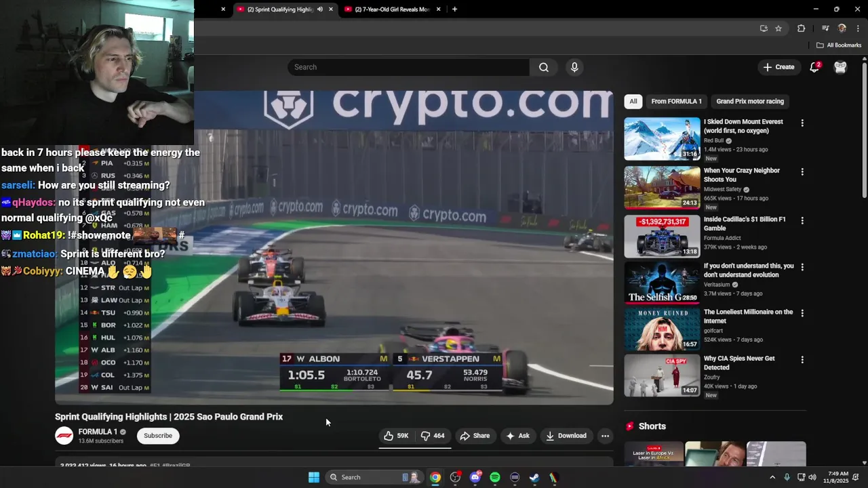Viewport: 868px width, 488px height.
Task: Open Chrome extensions puzzle icon
Action: coord(801,28)
